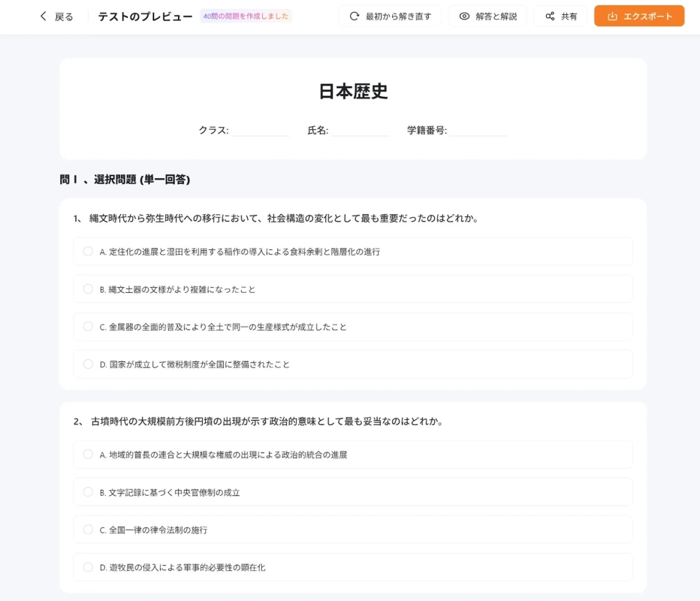Open 解答と解説 view
Image resolution: width=700 pixels, height=601 pixels.
click(487, 16)
